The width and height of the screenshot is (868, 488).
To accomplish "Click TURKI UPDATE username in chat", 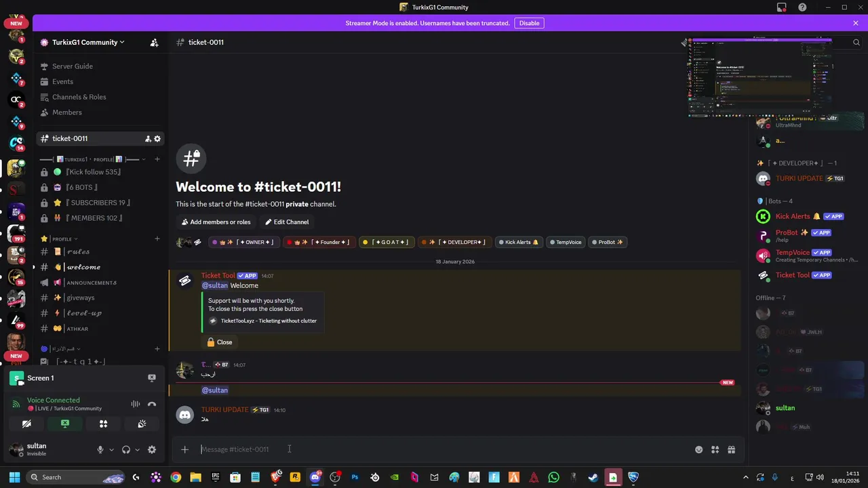I will [224, 409].
